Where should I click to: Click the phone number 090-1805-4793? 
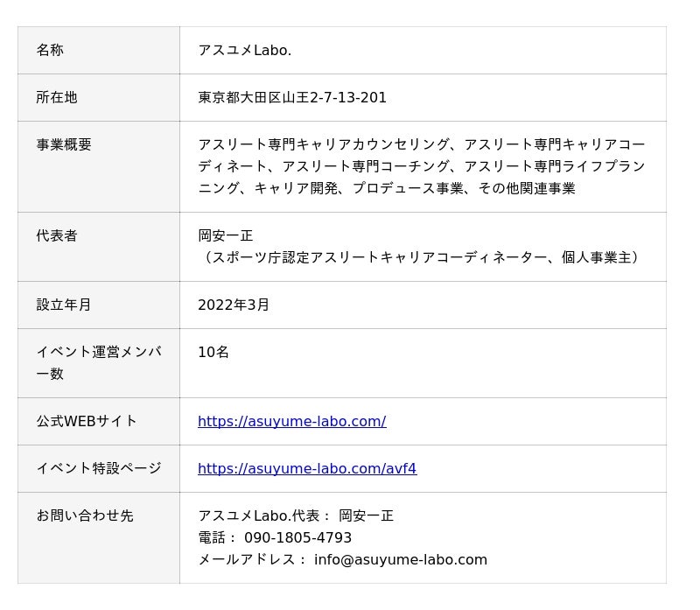click(297, 537)
